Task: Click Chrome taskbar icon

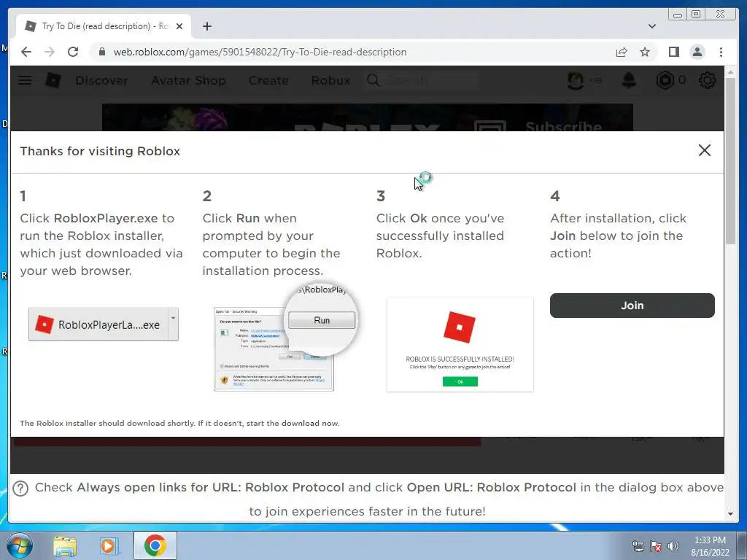Action: point(155,545)
